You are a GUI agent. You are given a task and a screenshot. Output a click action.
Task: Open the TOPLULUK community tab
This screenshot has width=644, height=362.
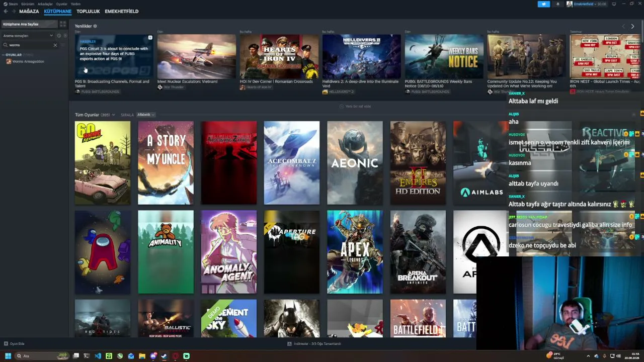pos(88,11)
